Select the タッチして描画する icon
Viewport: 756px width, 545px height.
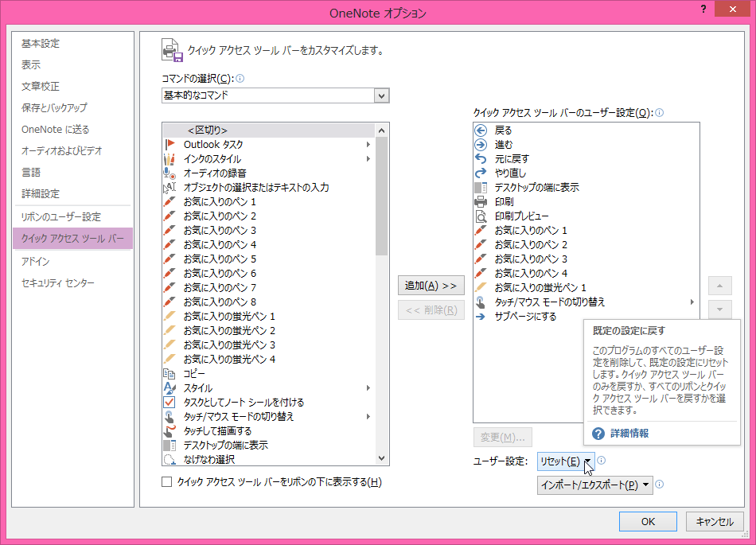pos(170,430)
